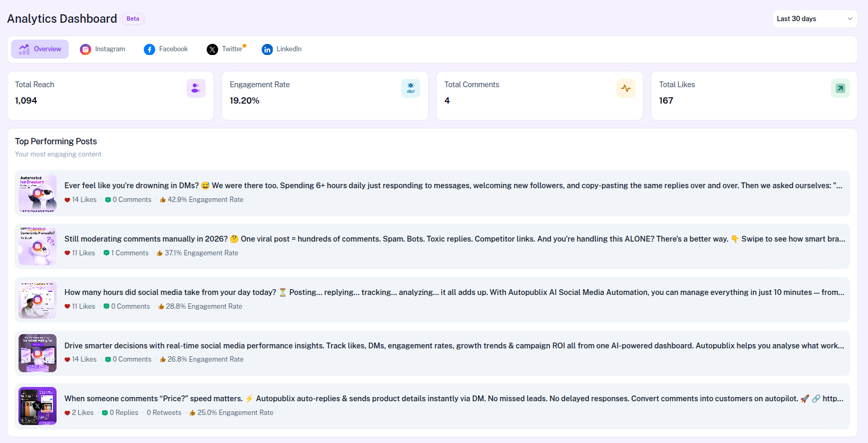The image size is (868, 443).
Task: Click the Total Reach user icon
Action: pos(196,88)
